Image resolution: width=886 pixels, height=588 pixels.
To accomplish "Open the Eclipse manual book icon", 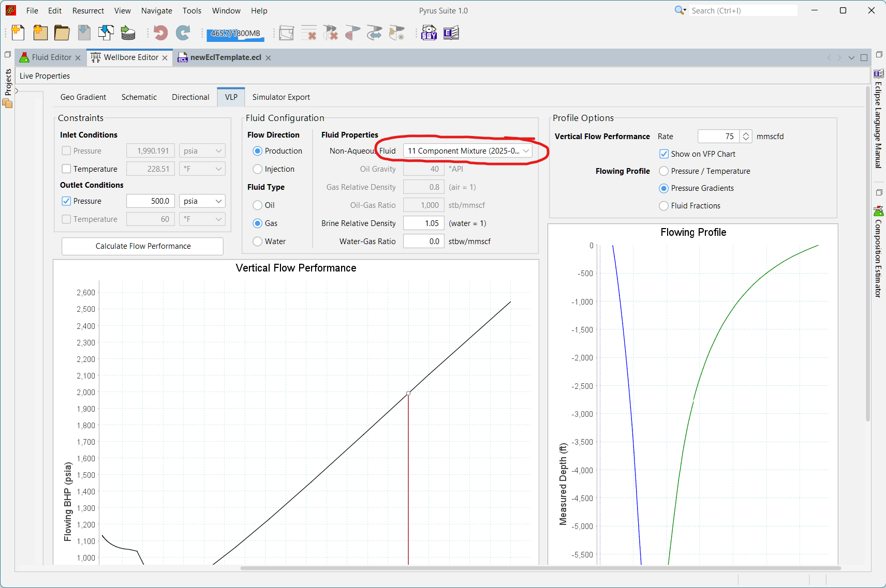I will [451, 33].
